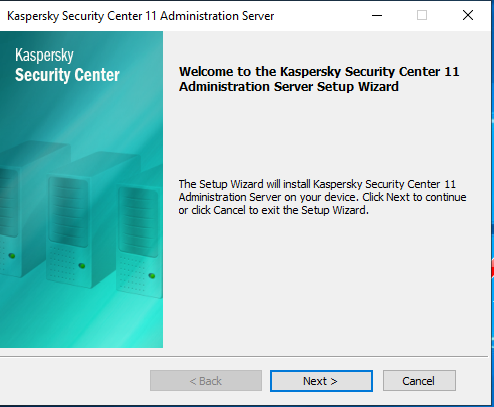Click the rightmost server tower illustration
This screenshot has height=407, width=494.
pos(140,233)
